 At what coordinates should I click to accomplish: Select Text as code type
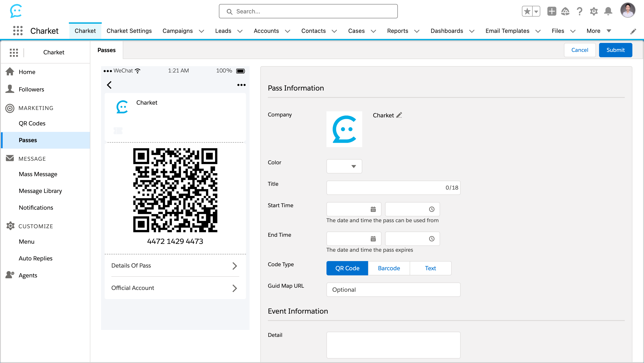pyautogui.click(x=430, y=268)
